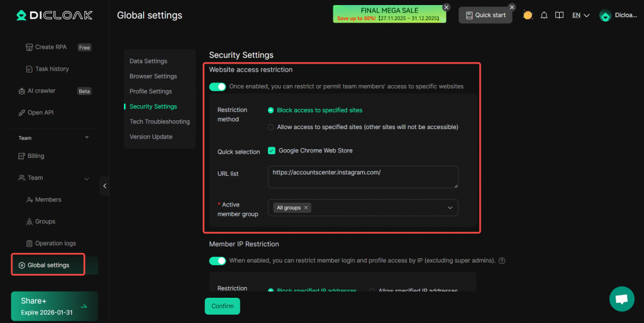This screenshot has width=644, height=323.
Task: Remove the All groups tag
Action: (x=306, y=208)
